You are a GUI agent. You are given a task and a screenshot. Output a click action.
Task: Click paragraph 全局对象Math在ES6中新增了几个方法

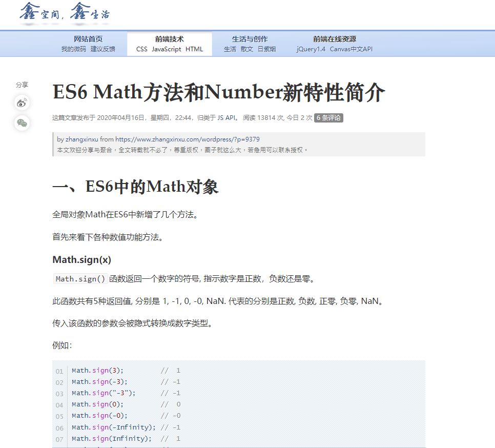click(x=125, y=215)
